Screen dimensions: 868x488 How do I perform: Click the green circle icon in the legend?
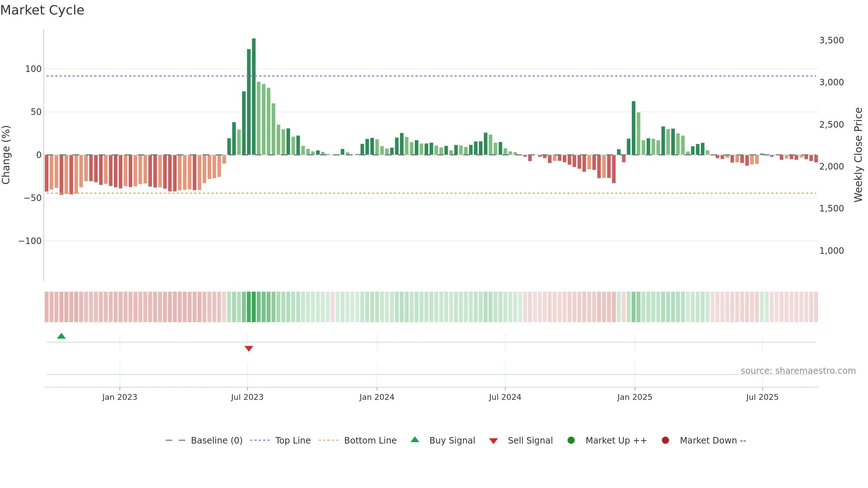[x=571, y=440]
